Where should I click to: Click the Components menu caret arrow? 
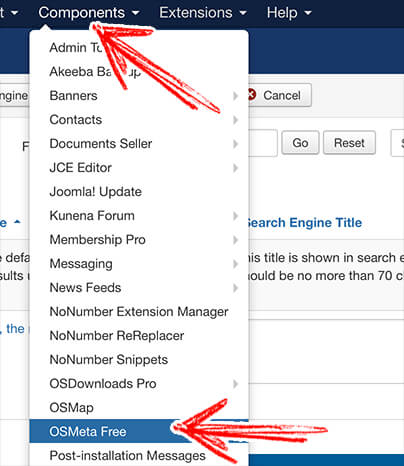click(x=135, y=13)
